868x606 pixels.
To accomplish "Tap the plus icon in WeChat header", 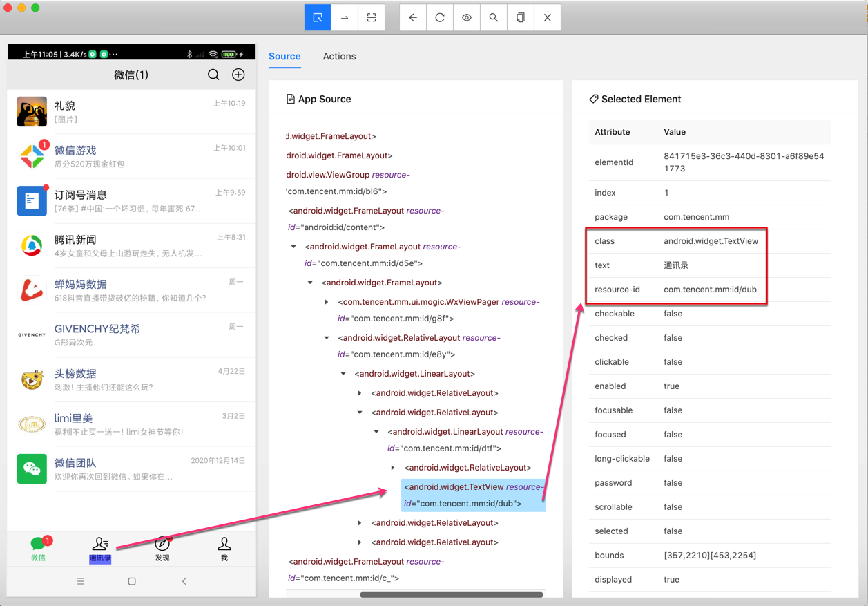I will click(238, 75).
